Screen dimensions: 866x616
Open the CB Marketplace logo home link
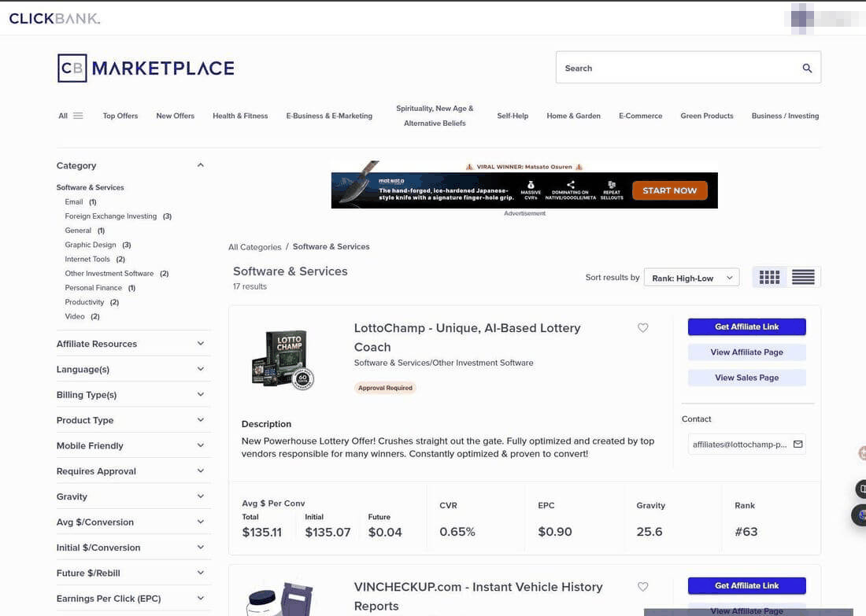[x=146, y=68]
